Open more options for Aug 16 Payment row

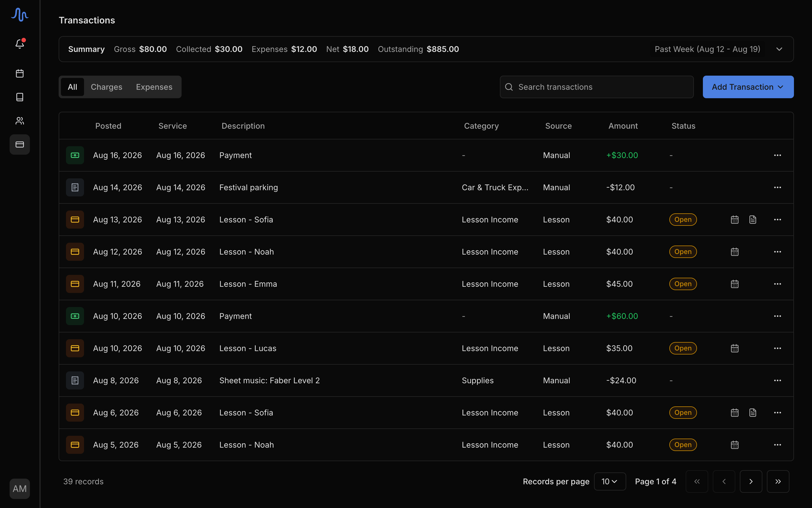pos(777,155)
